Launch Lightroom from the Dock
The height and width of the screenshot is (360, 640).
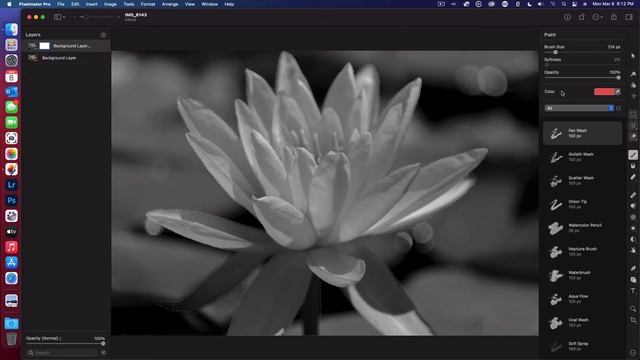point(11,185)
